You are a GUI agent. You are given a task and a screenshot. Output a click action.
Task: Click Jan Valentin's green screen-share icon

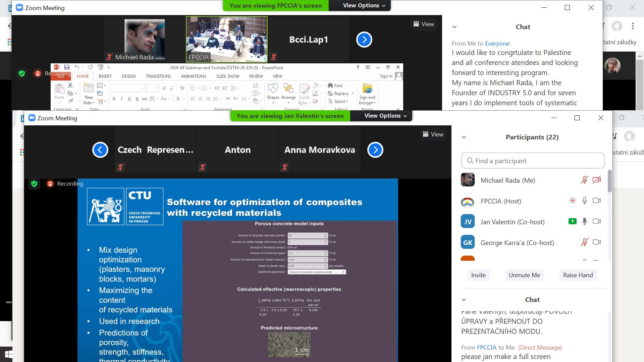click(573, 222)
